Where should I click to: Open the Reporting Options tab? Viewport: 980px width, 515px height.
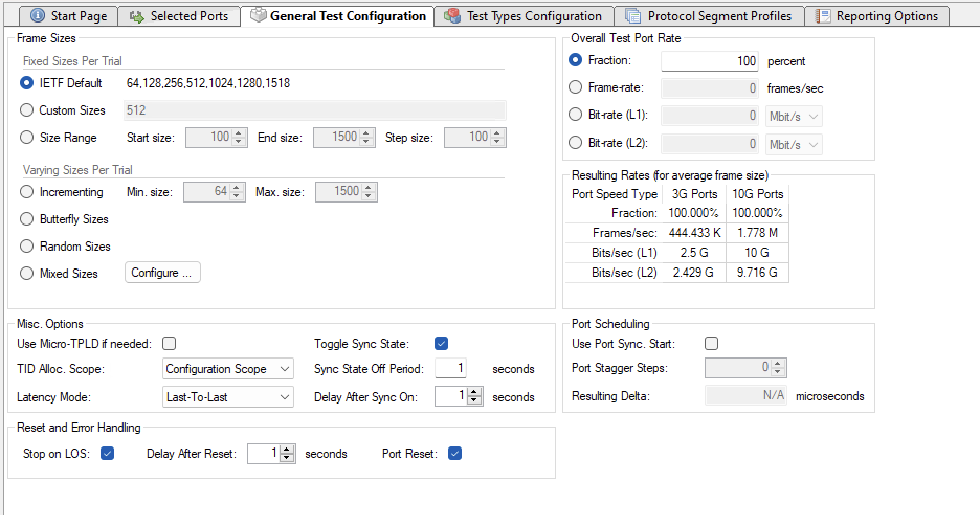tap(877, 16)
